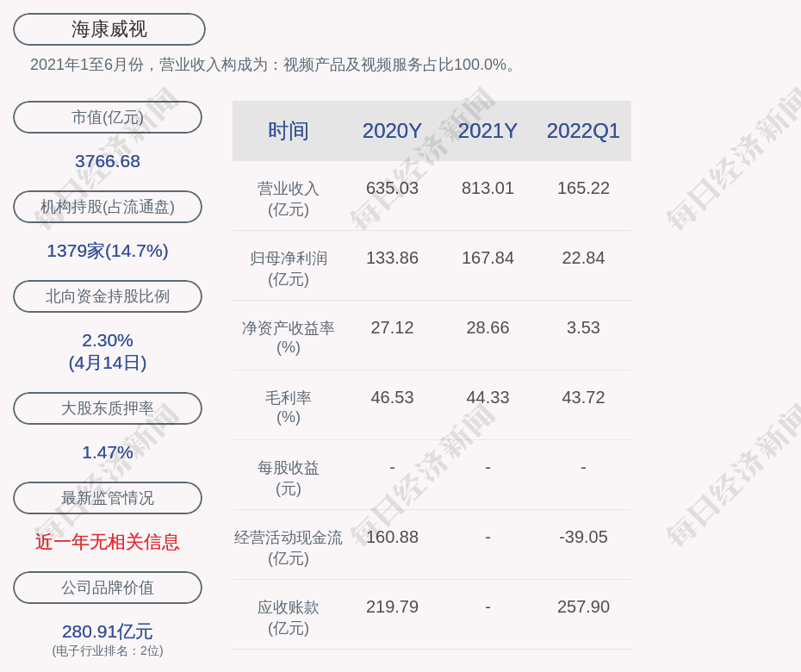
Task: Click cash flow value 160.88
Action: [392, 537]
